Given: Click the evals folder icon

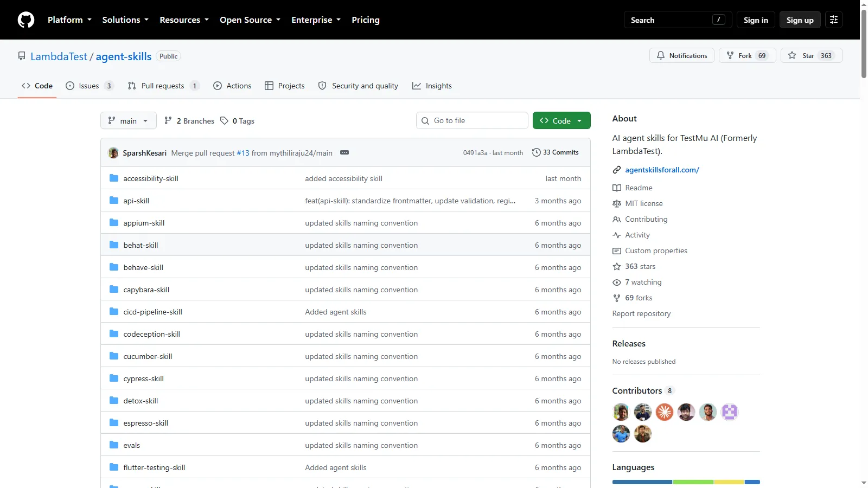Looking at the screenshot, I should [x=114, y=445].
